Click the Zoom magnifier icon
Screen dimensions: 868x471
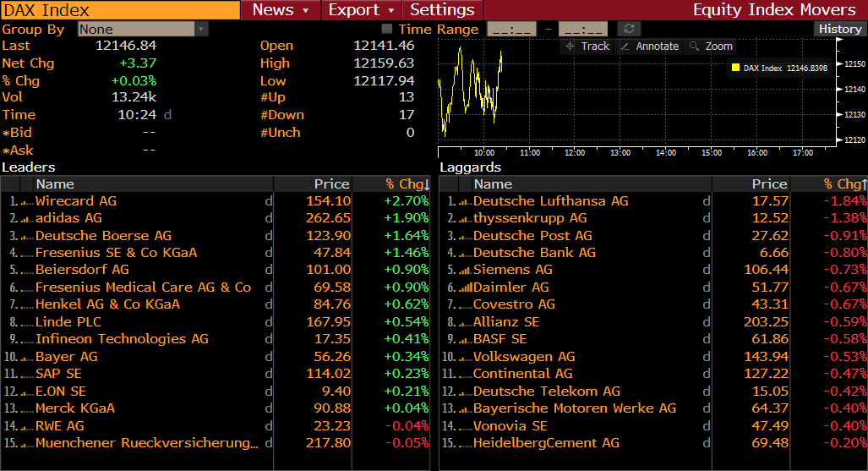click(694, 47)
